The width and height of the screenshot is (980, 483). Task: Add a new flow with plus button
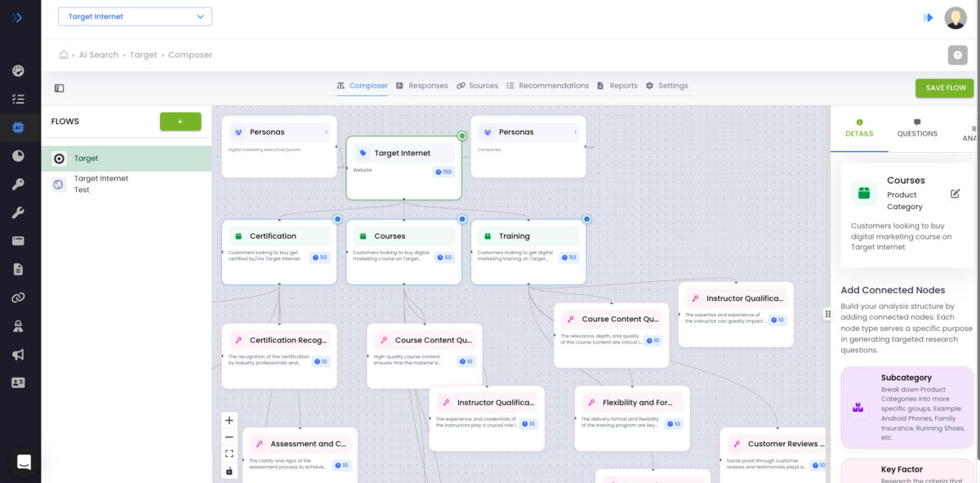180,121
